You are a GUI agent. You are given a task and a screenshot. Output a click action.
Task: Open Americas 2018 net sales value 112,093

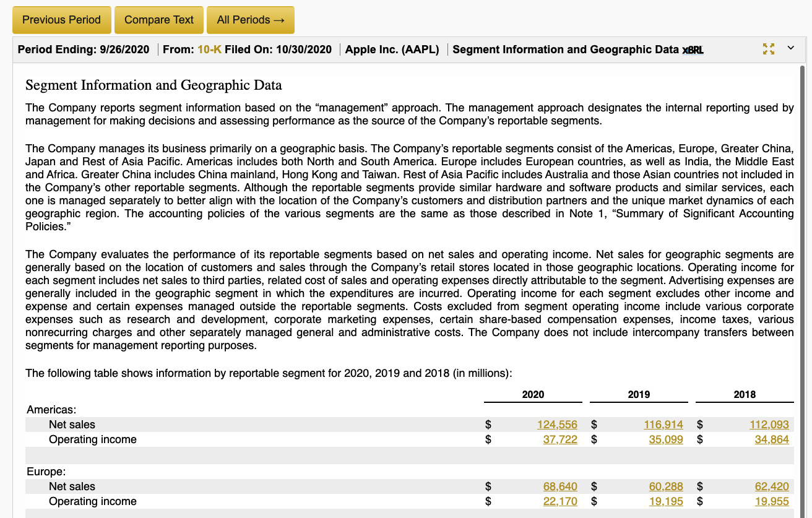pyautogui.click(x=769, y=425)
